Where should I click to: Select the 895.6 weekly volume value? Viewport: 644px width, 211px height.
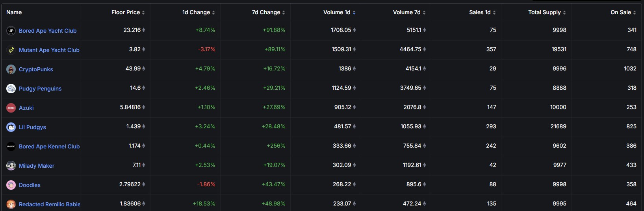[x=414, y=184]
